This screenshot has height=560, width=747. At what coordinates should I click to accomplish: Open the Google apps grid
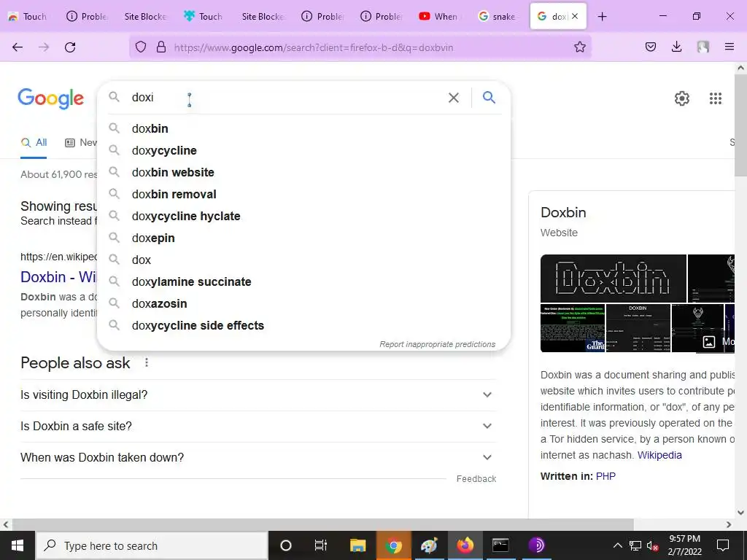click(x=716, y=98)
